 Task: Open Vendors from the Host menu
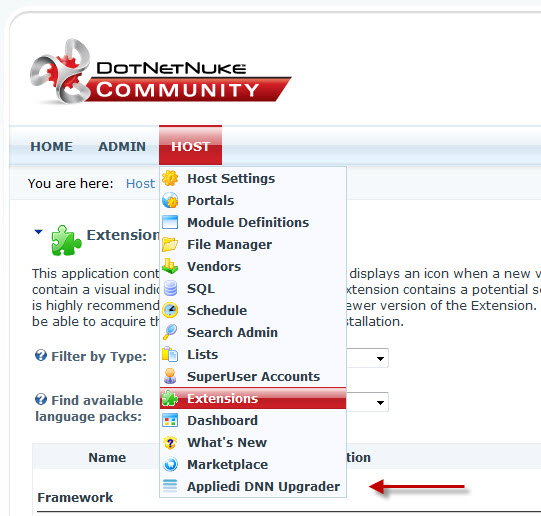coord(253,266)
